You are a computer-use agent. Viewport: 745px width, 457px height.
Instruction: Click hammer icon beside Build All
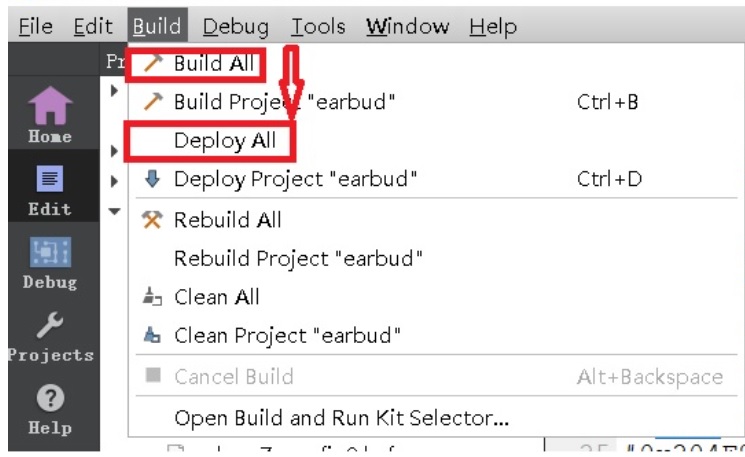(x=152, y=64)
